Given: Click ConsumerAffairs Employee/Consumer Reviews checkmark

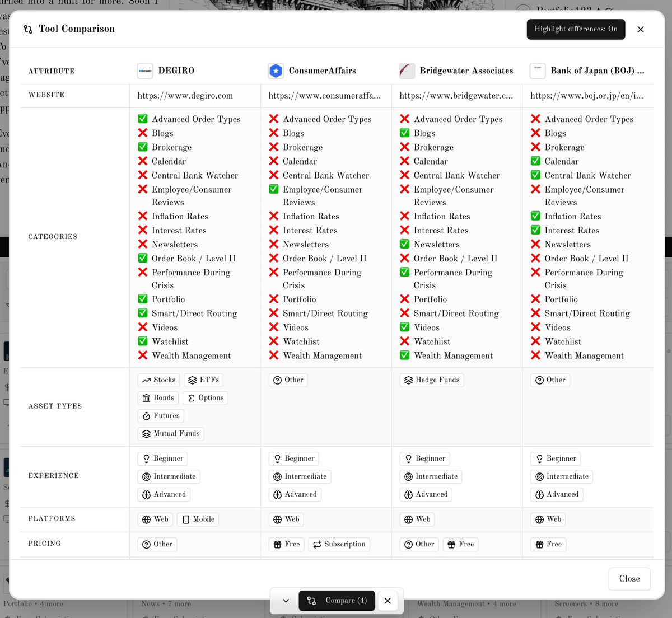Looking at the screenshot, I should [x=274, y=189].
